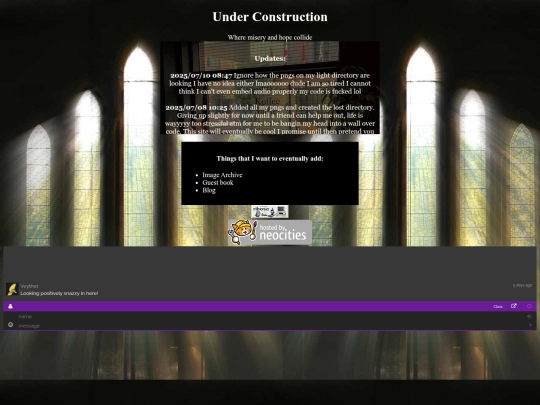Click Veyther's avatar in the chat
The height and width of the screenshot is (405, 540).
12,289
